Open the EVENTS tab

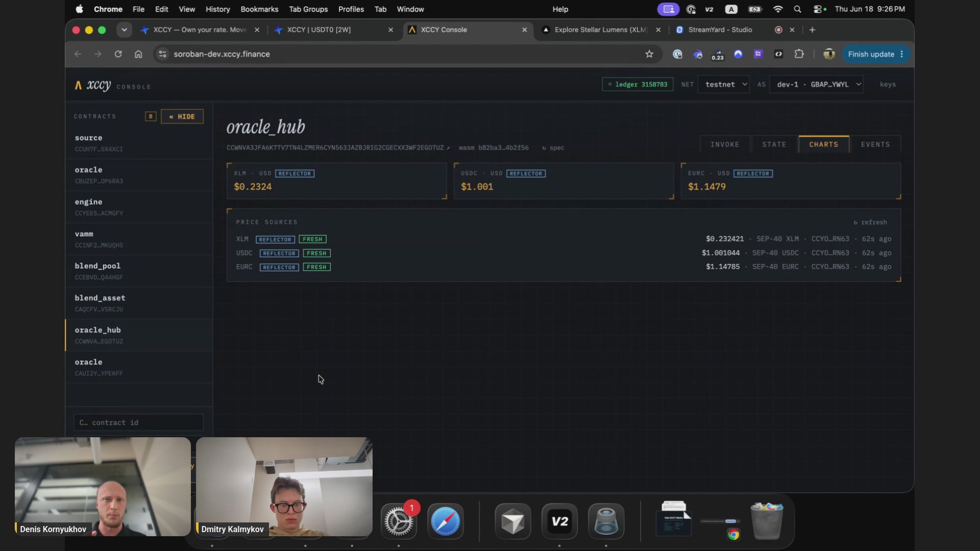(x=875, y=145)
